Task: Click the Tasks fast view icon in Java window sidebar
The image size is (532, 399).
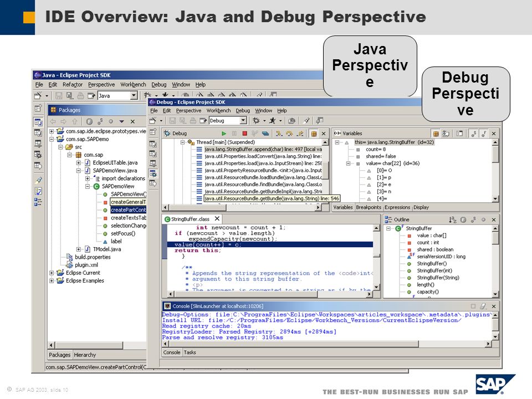Action: tap(38, 191)
